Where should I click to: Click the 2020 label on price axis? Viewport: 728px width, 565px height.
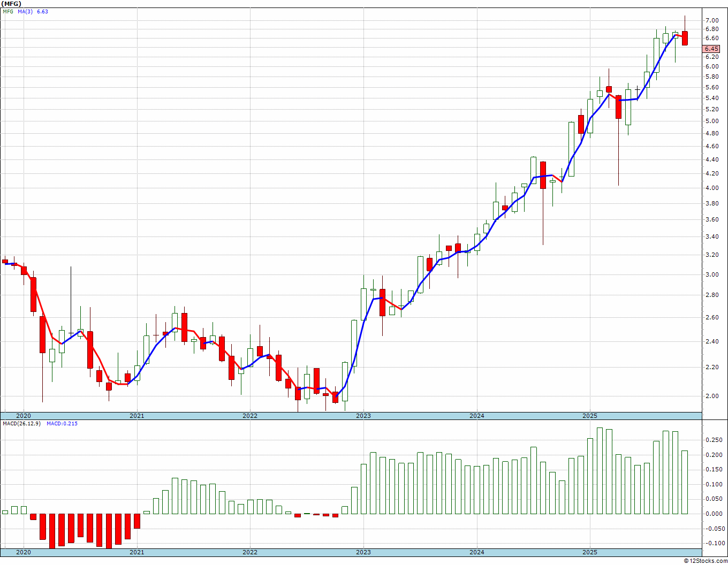[x=24, y=416]
